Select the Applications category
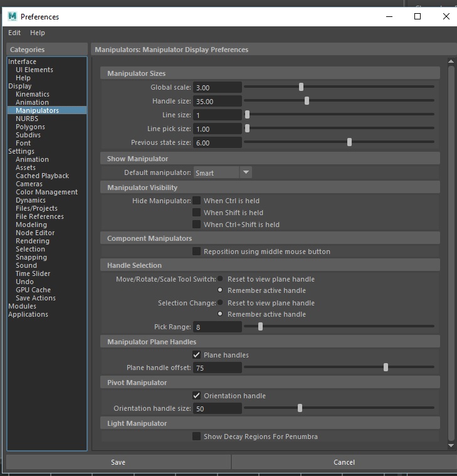The image size is (457, 476). 28,314
